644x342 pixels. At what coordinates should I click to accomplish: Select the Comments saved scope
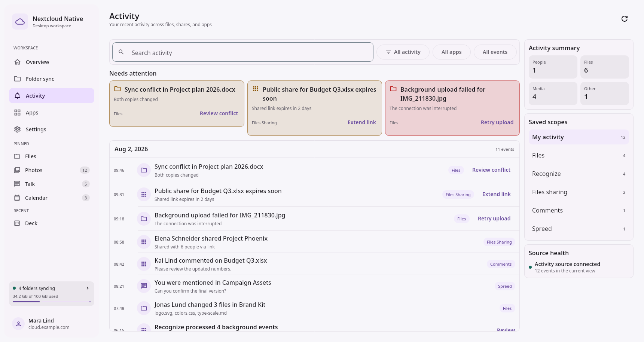point(579,210)
